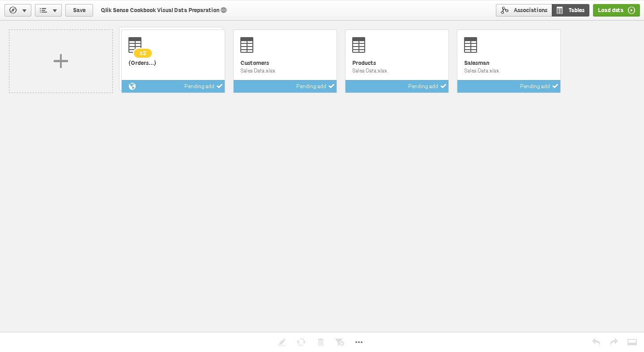Open the list menu dropdown
The image size is (644, 352).
48,10
